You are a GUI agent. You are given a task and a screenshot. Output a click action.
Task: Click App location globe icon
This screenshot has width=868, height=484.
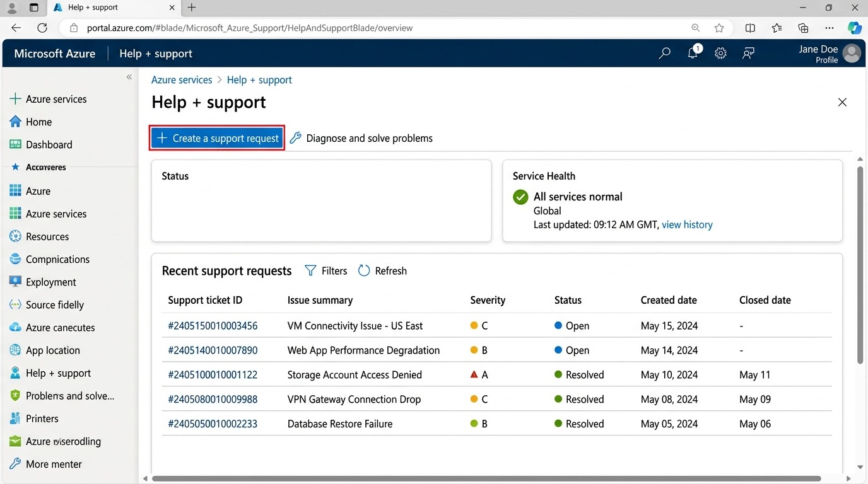(x=16, y=350)
